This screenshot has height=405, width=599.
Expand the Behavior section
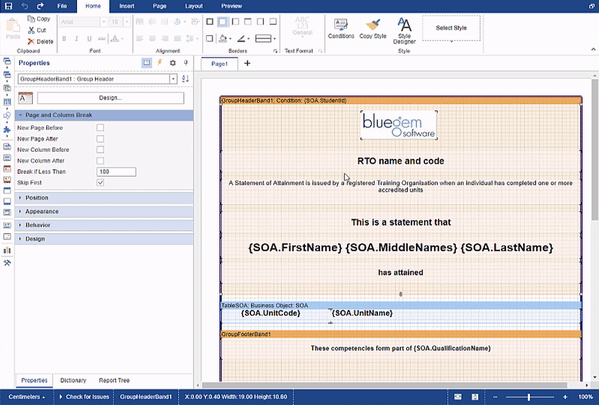point(104,225)
